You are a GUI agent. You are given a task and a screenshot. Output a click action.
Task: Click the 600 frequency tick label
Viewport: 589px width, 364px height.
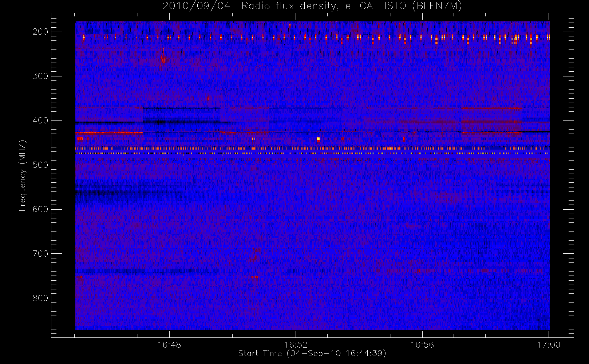pos(40,209)
